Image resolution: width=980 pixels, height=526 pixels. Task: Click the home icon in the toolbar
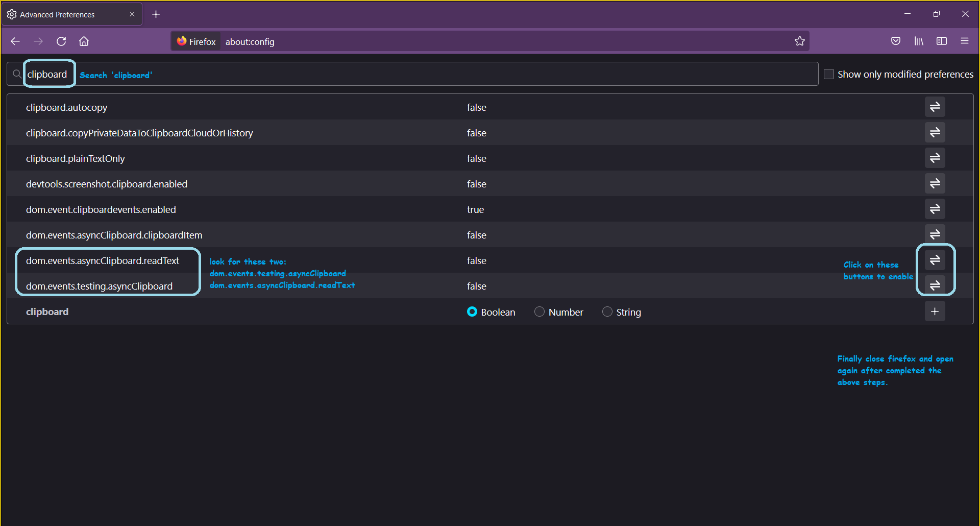point(84,41)
